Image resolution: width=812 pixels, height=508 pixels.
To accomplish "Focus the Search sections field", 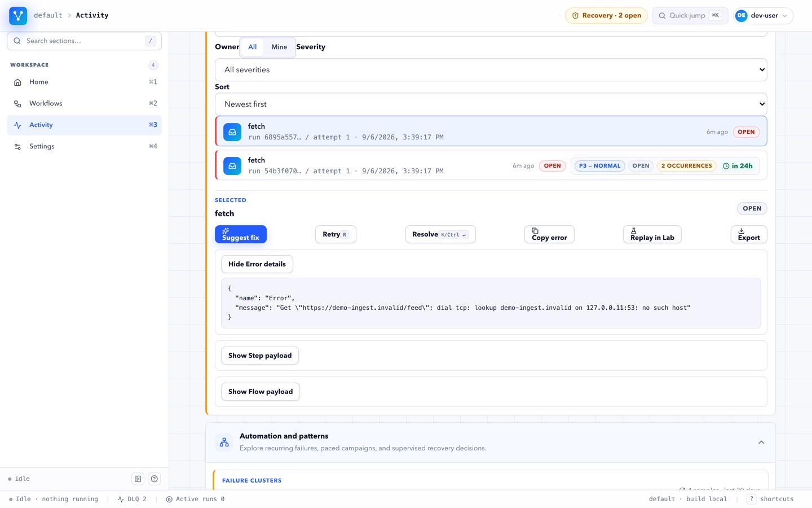I will click(84, 41).
